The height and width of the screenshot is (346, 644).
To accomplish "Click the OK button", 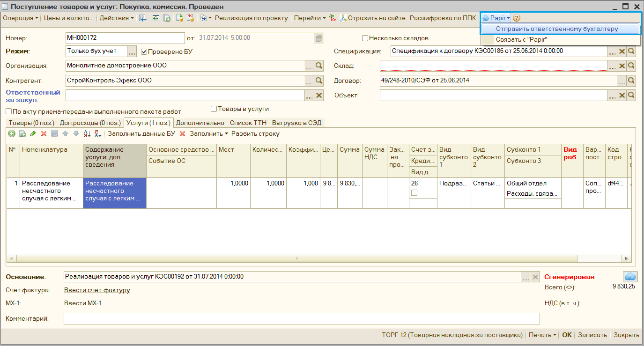I will pos(567,335).
